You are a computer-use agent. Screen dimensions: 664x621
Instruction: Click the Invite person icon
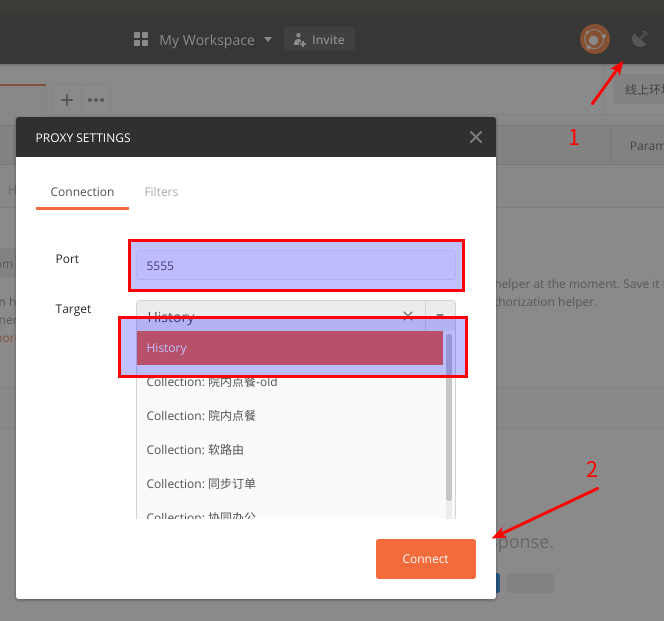299,40
